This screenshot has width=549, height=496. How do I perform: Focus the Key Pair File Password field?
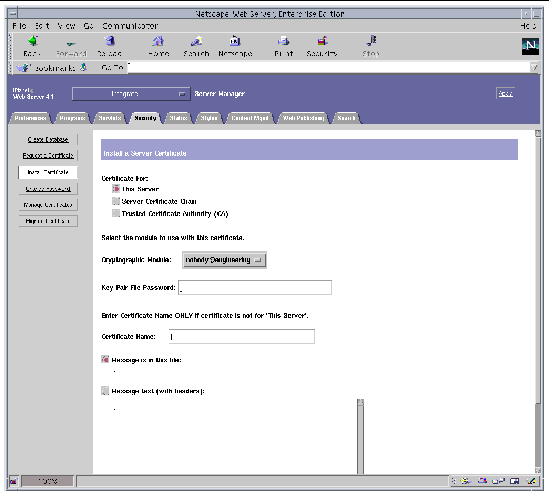[x=255, y=287]
